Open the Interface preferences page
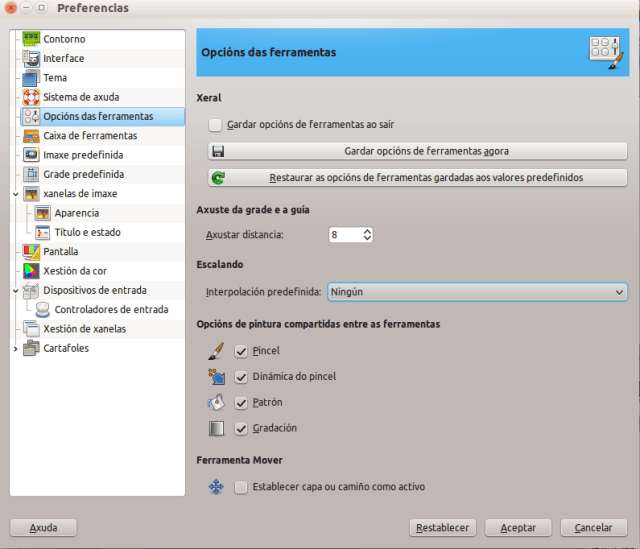Screen dimensions: 640x549 coord(64,58)
